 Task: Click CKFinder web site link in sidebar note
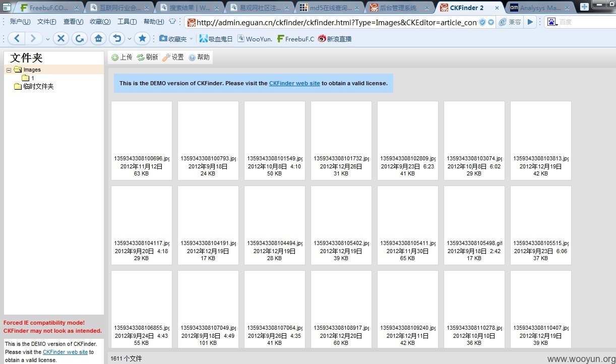pyautogui.click(x=65, y=352)
